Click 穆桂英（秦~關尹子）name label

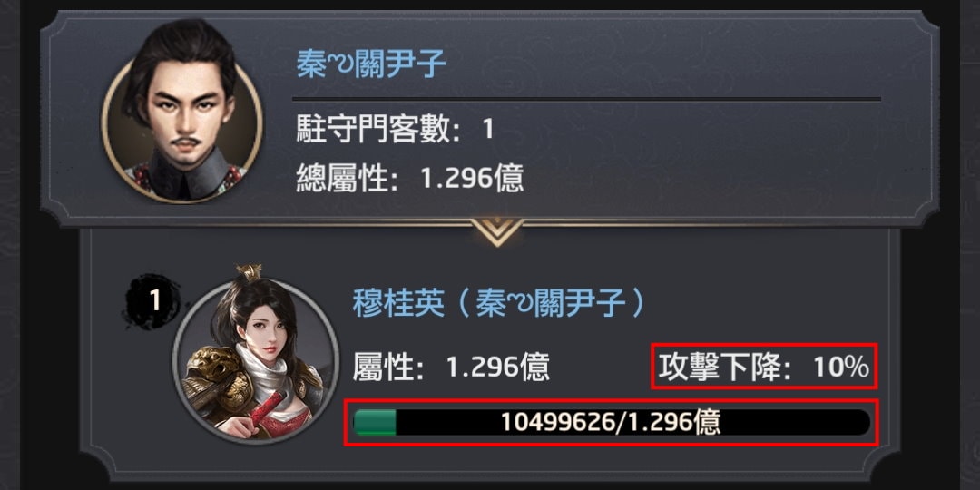pos(498,303)
